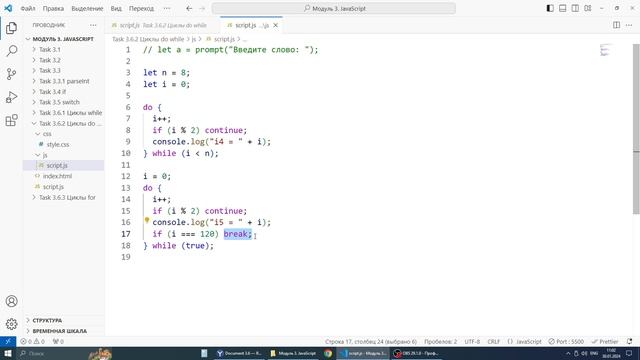The image size is (640, 360).
Task: Switch to the inactive script.js tab
Action: click(x=162, y=25)
